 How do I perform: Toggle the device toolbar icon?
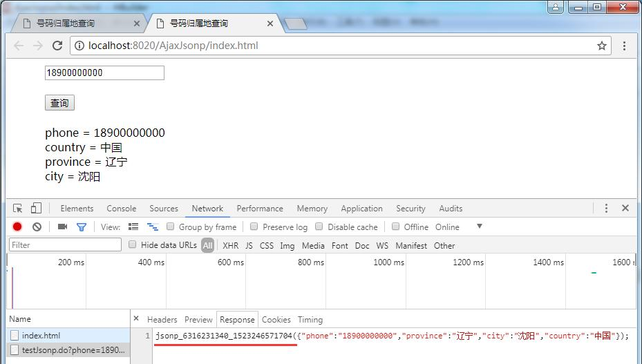(36, 208)
